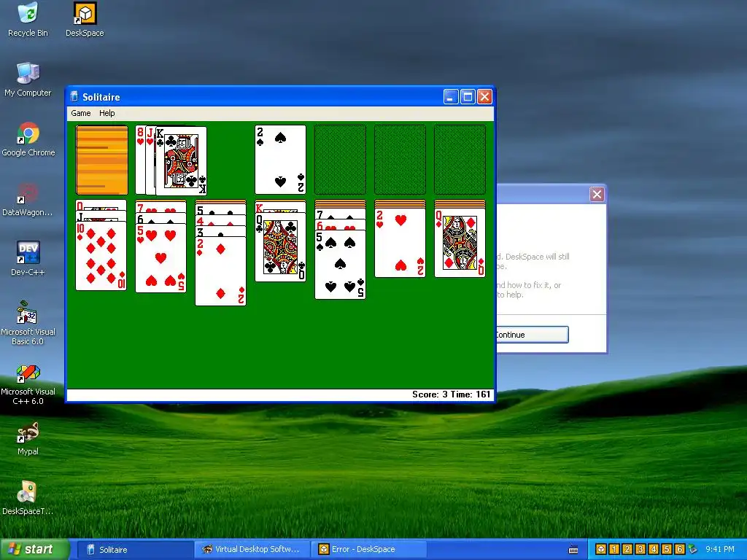Select the 5 of Spades card
This screenshot has height=560, width=747.
point(340,265)
